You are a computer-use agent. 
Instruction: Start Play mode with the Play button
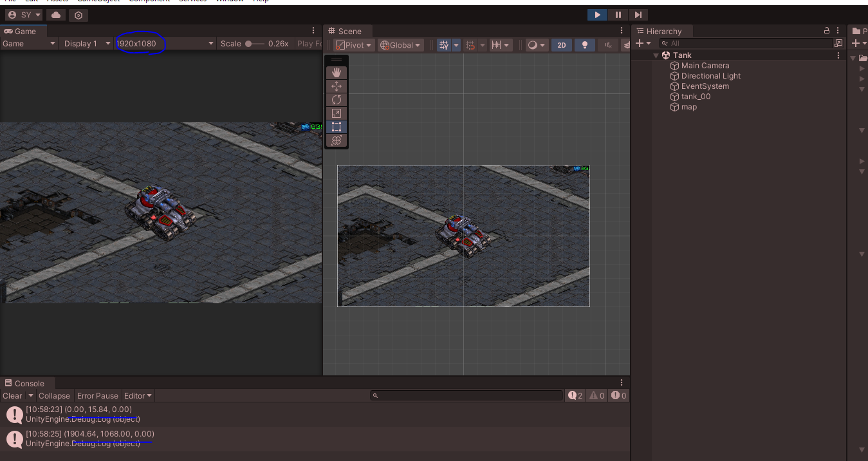(597, 14)
